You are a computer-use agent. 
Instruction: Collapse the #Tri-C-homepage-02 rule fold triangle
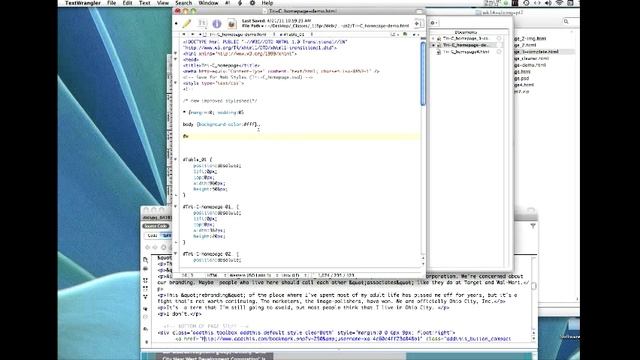[x=176, y=254]
